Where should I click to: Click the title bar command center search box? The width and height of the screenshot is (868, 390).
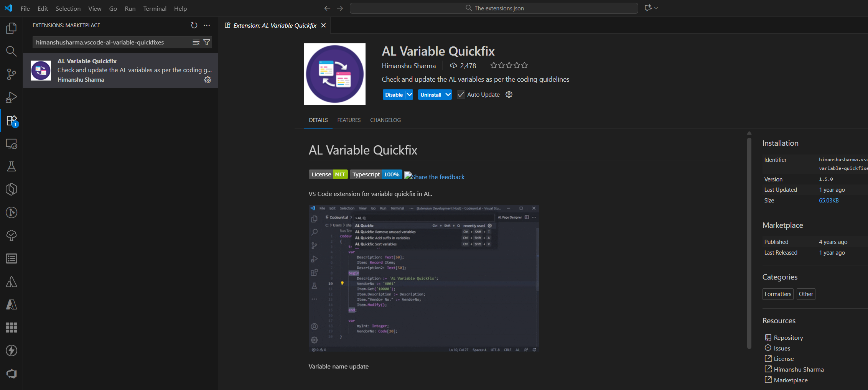click(494, 8)
